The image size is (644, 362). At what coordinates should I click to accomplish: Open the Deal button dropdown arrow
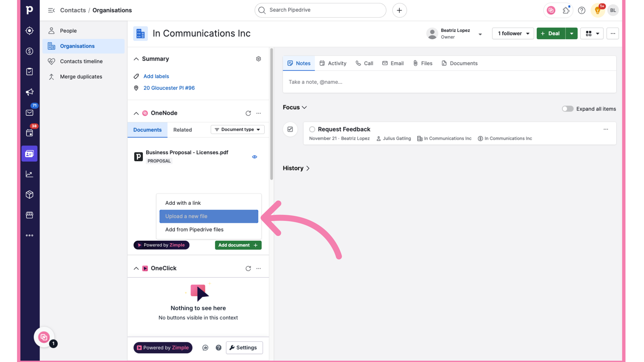[x=572, y=34]
